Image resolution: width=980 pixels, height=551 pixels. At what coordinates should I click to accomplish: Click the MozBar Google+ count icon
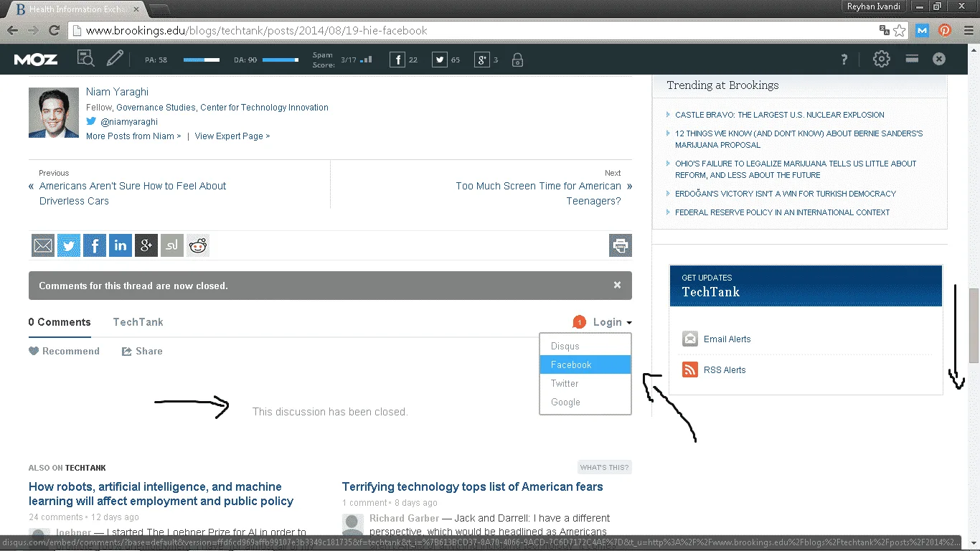pos(482,60)
